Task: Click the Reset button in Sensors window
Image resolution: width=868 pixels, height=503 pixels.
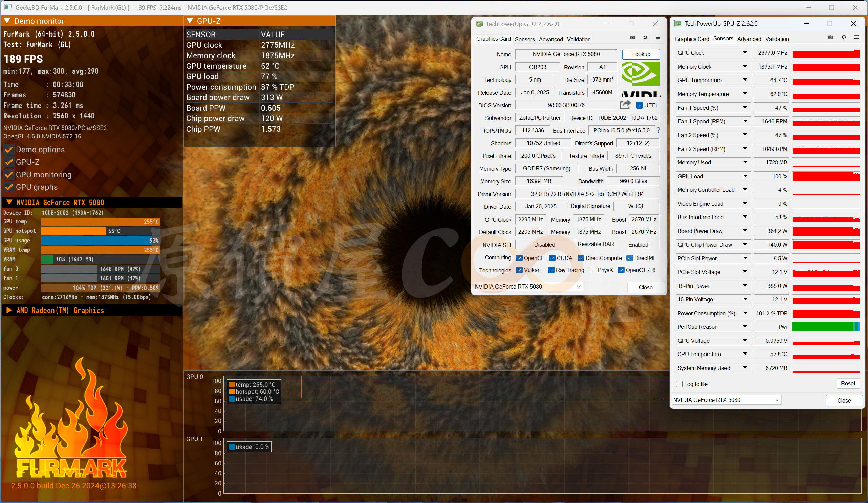Action: (848, 384)
